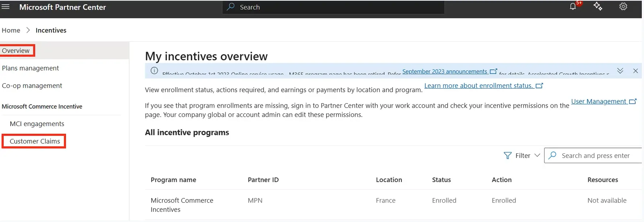Click the 'My incentives overview' heading
This screenshot has height=222, width=644.
pos(206,56)
